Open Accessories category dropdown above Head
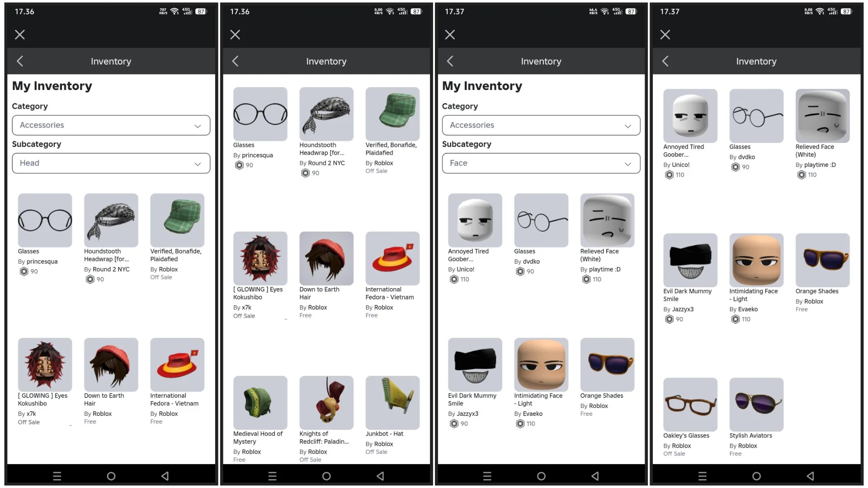The width and height of the screenshot is (868, 488). point(111,125)
